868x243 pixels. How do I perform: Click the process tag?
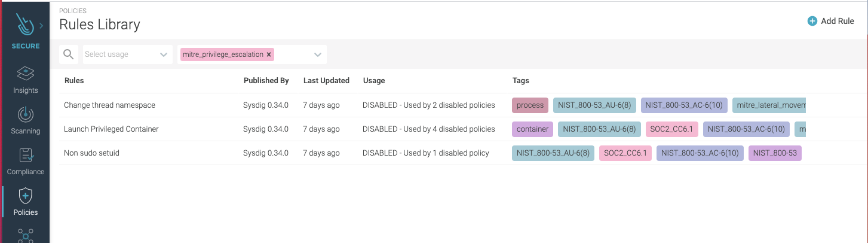tap(530, 105)
